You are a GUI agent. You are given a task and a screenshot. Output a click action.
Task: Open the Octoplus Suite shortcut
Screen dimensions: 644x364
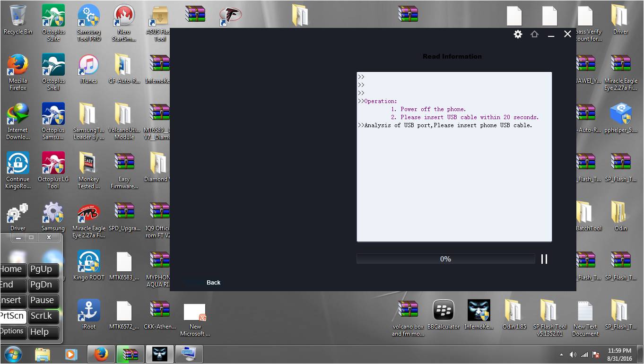(x=53, y=23)
